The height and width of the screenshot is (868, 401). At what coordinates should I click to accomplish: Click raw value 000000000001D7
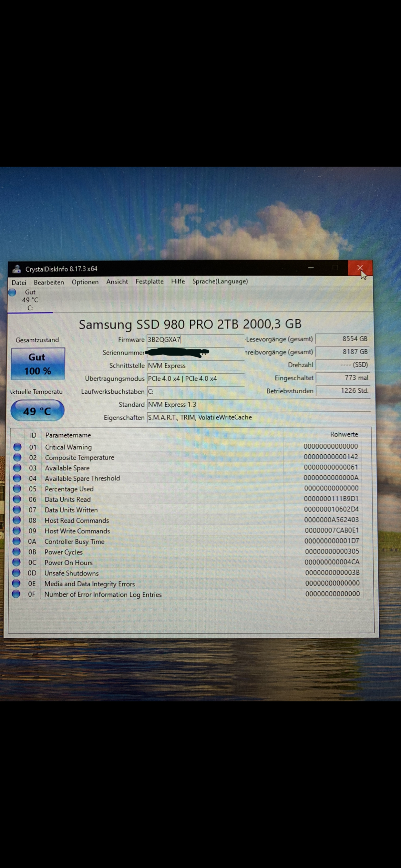pyautogui.click(x=332, y=541)
